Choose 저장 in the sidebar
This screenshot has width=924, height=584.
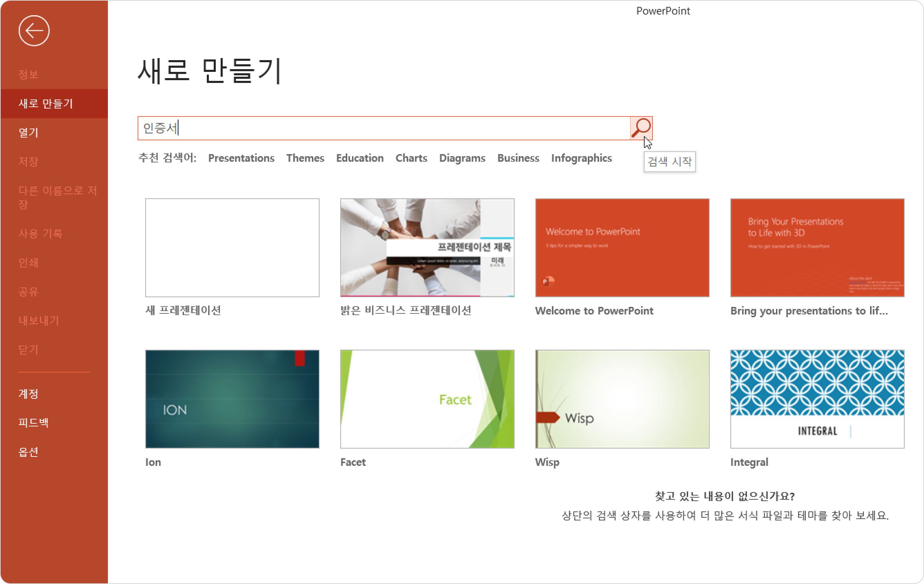[x=28, y=161]
